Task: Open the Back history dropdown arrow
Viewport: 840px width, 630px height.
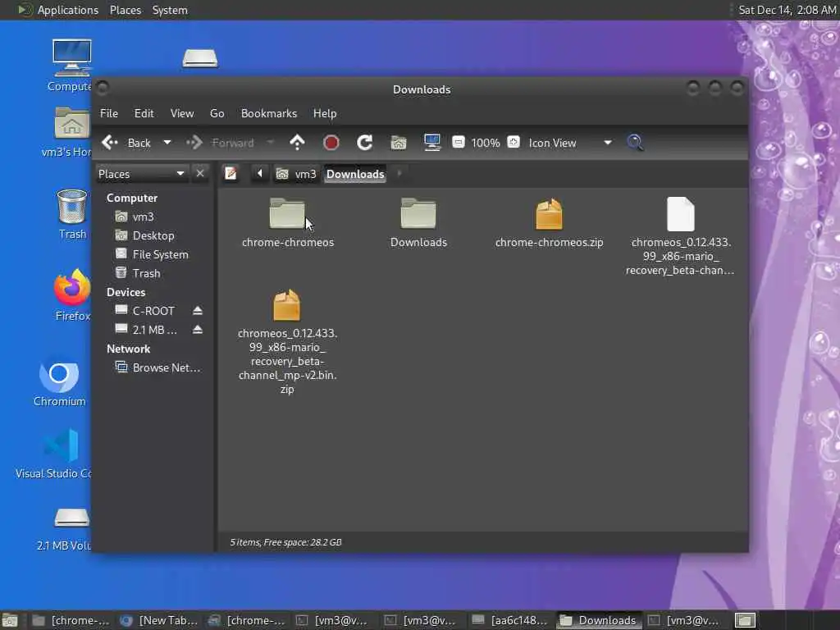Action: (167, 143)
